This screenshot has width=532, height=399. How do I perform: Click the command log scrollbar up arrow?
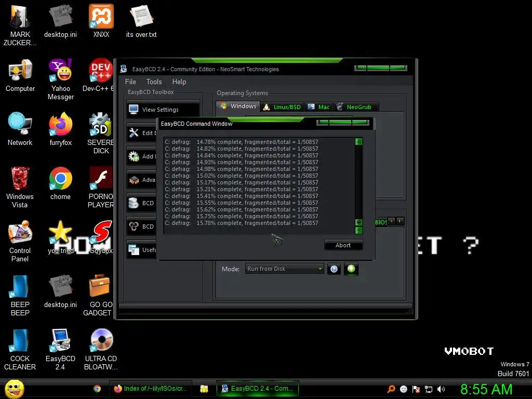coord(358,141)
